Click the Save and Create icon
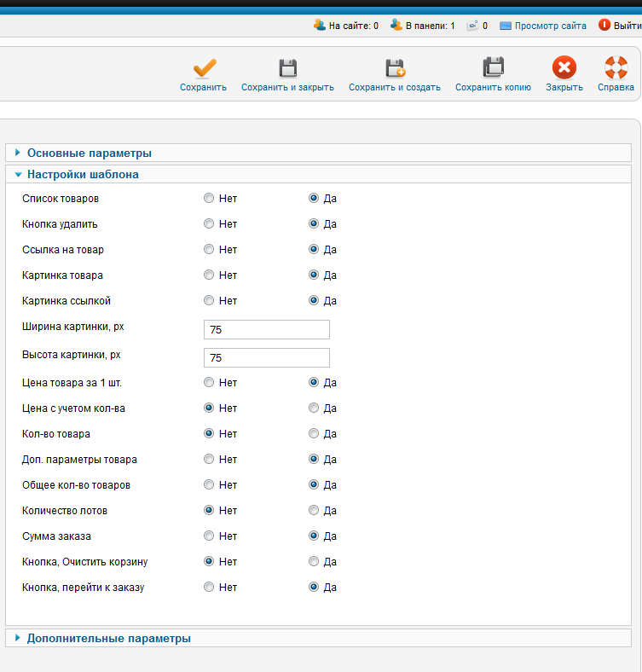642x672 pixels. pyautogui.click(x=395, y=68)
